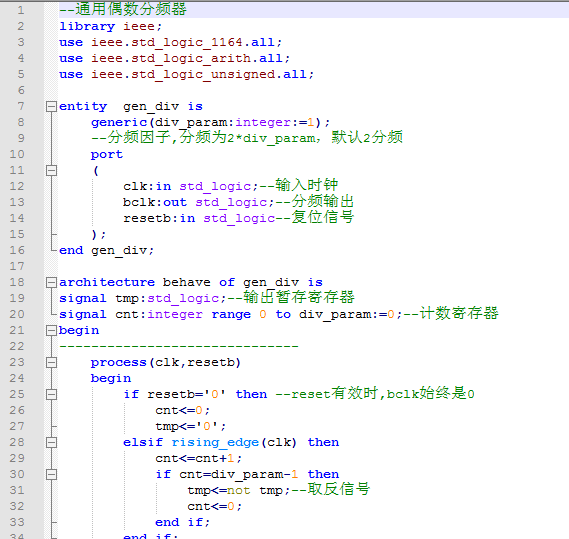The width and height of the screenshot is (569, 539).
Task: Click 'tmp<=not tmp;' statement
Action: point(239,490)
